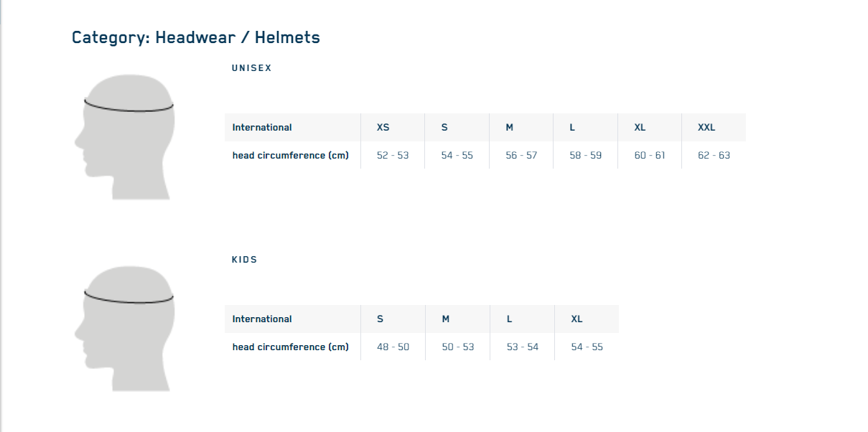Click the 58 - 59 measurement cell
Screen dimensions: 868x432
pyautogui.click(x=586, y=156)
